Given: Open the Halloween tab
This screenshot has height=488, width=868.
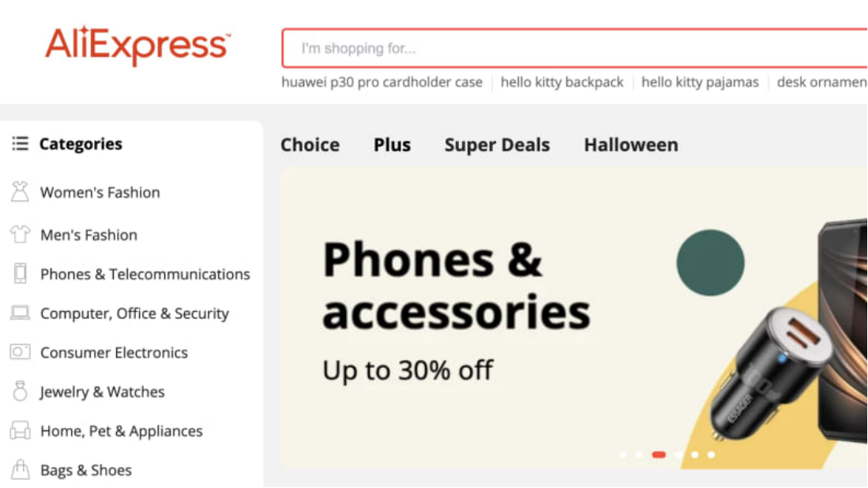Looking at the screenshot, I should pos(630,145).
